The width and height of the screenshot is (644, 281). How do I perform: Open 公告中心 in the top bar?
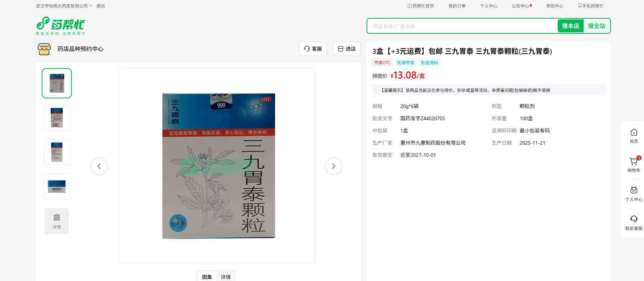(x=520, y=6)
